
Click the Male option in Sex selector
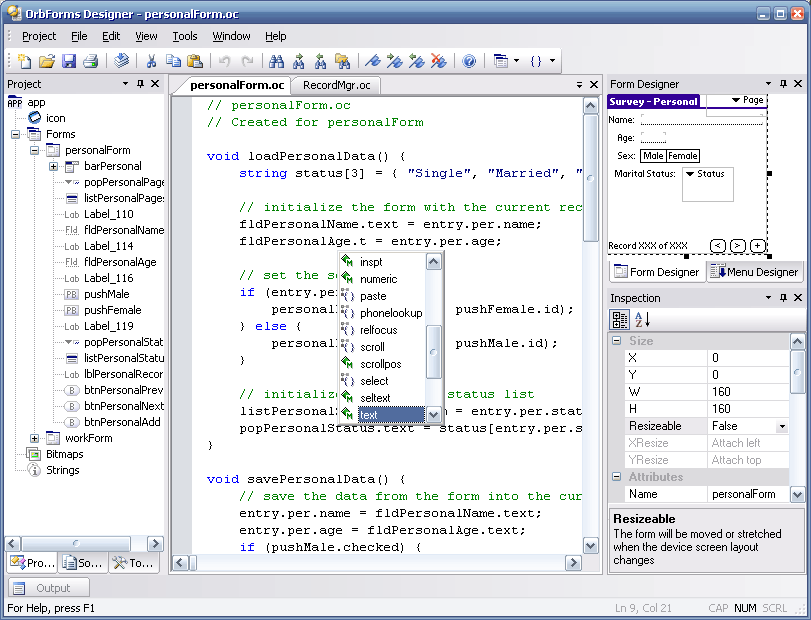(655, 155)
